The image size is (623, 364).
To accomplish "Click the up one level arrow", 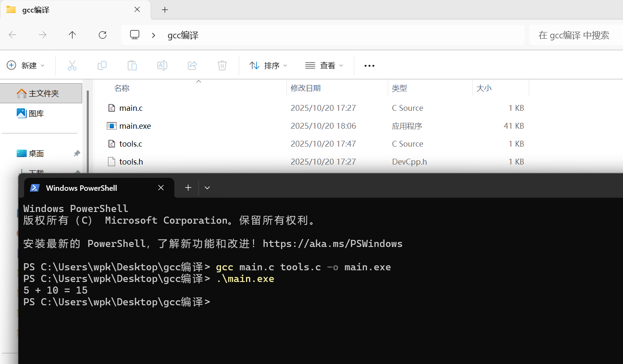I will (x=72, y=35).
